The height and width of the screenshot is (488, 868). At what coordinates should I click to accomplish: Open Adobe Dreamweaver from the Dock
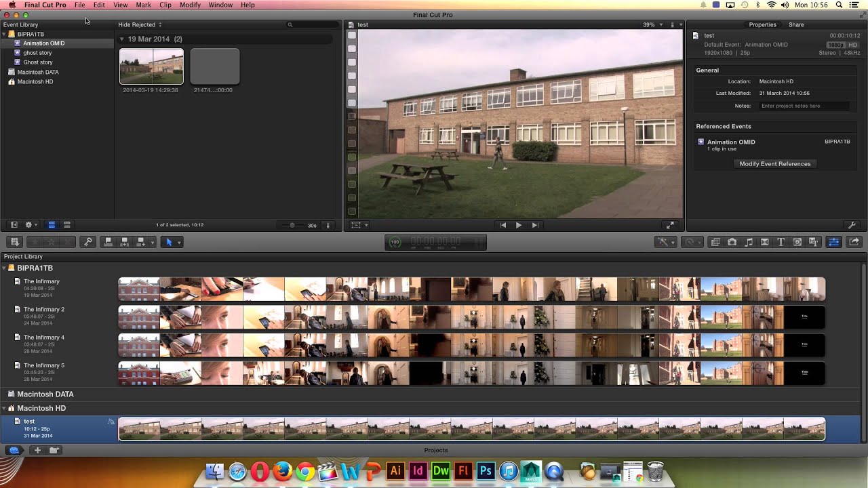441,471
